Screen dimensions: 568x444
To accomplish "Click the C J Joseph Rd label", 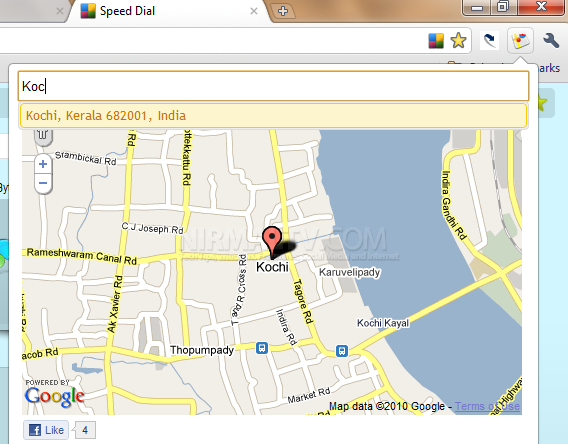I will click(153, 229).
